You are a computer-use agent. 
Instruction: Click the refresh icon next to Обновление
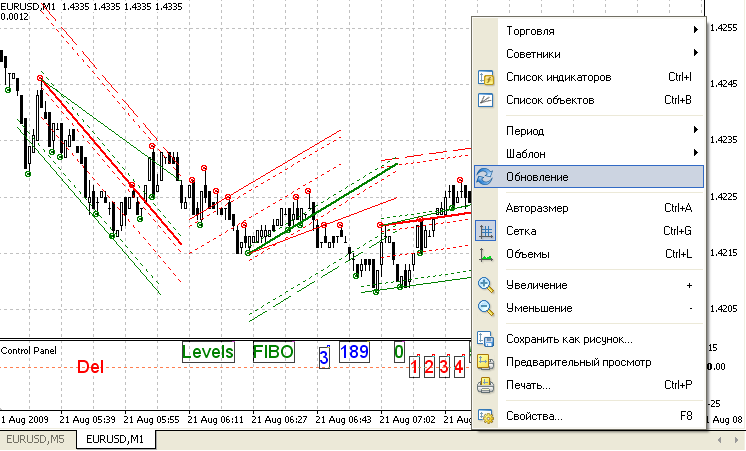tap(486, 177)
